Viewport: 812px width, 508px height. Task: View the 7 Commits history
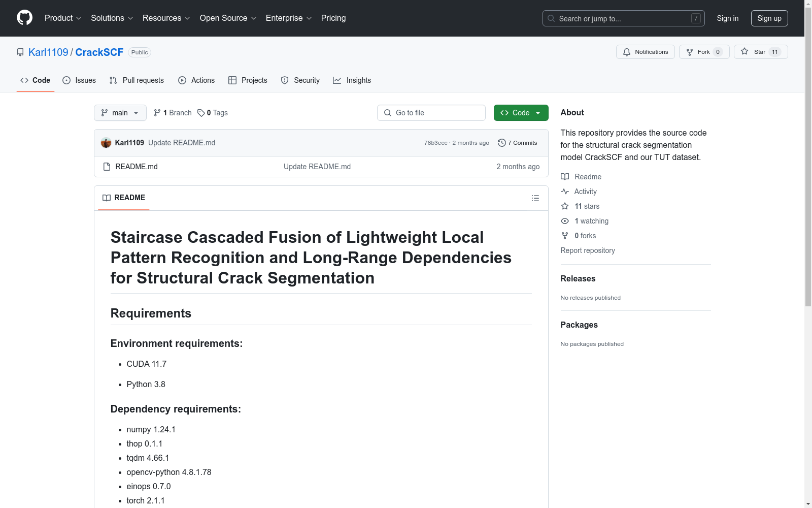[518, 143]
